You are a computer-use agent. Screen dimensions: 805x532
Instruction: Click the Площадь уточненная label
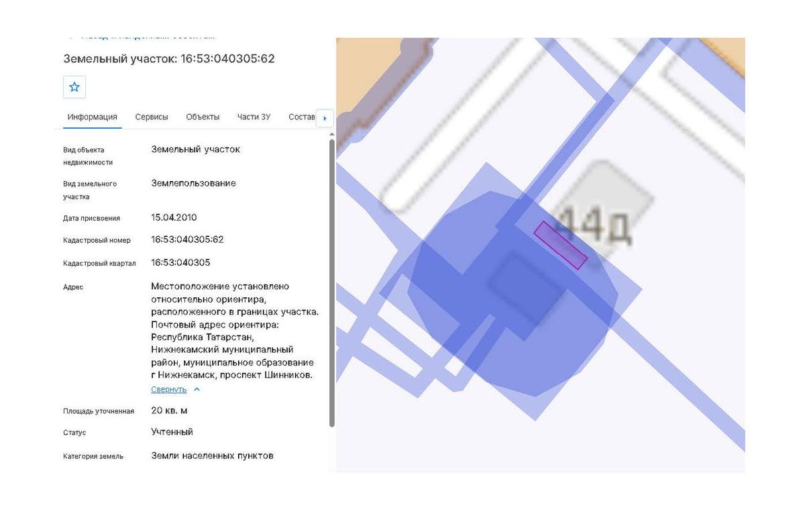99,411
